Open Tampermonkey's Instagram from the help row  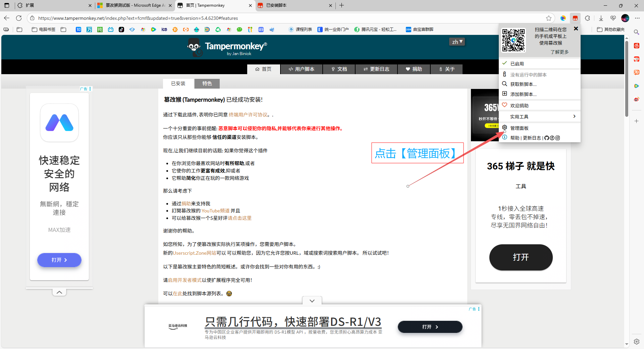click(x=557, y=138)
